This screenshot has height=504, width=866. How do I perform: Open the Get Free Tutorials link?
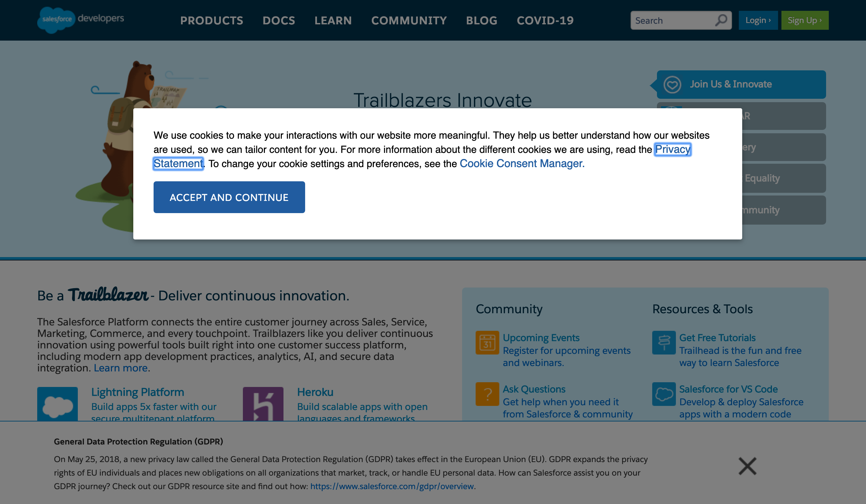point(717,338)
